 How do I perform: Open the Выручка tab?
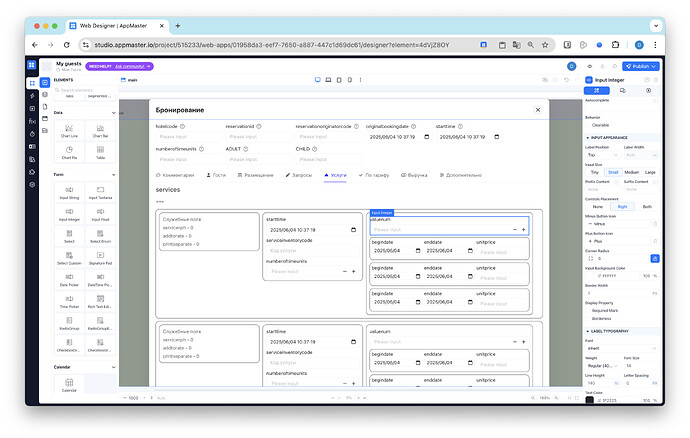click(414, 175)
